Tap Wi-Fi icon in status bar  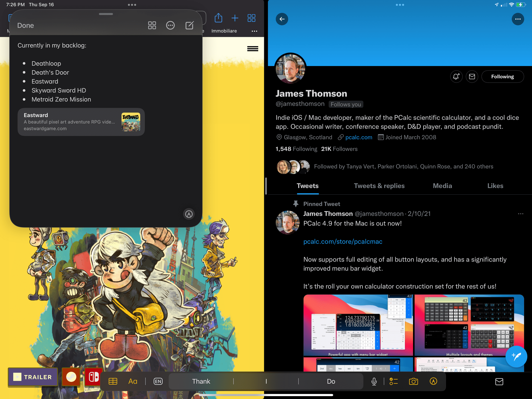click(x=511, y=5)
